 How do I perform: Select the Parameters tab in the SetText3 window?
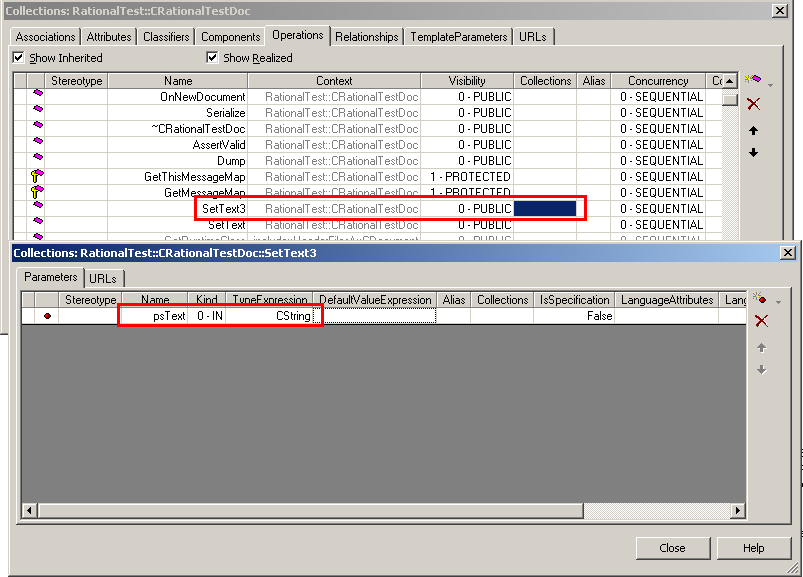50,277
